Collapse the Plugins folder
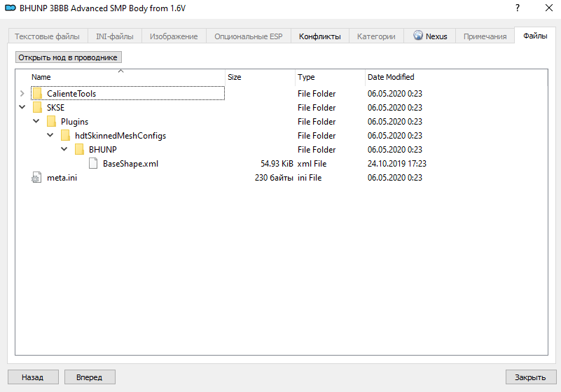 pyautogui.click(x=36, y=121)
